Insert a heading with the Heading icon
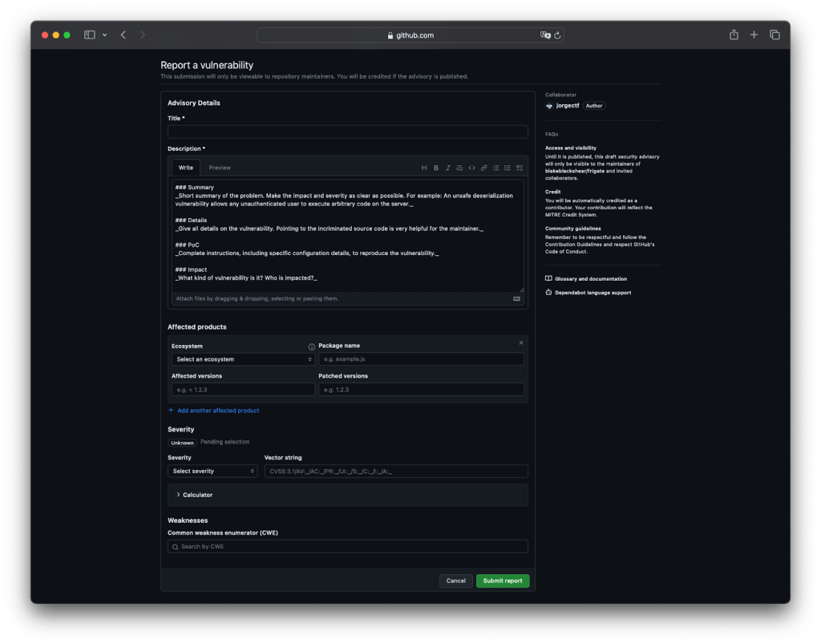821x644 pixels. tap(424, 168)
